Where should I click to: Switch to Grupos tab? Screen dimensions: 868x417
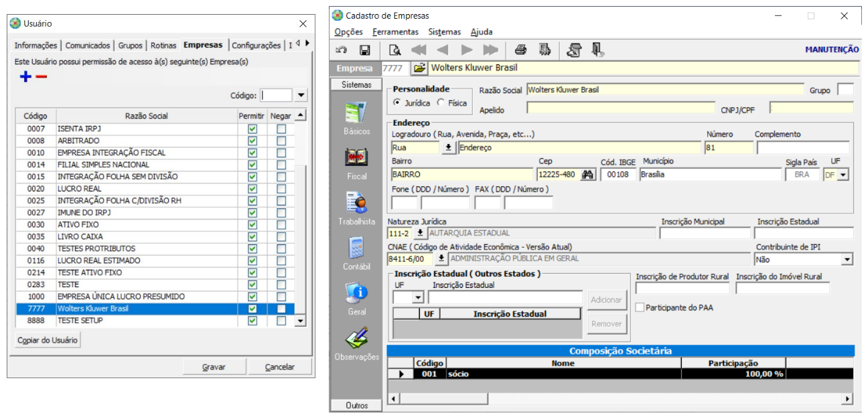(131, 46)
